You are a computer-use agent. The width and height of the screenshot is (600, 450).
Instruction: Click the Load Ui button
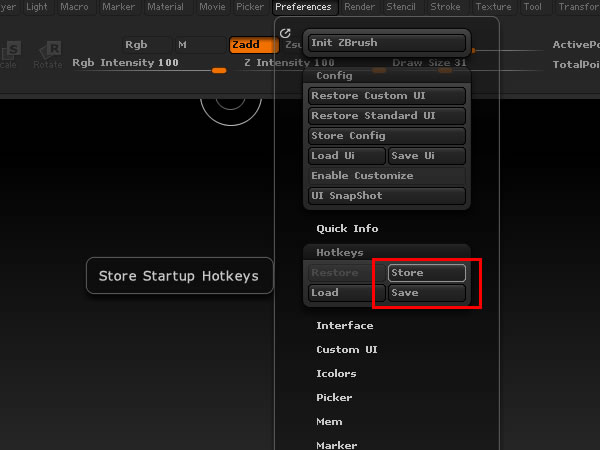pos(347,156)
